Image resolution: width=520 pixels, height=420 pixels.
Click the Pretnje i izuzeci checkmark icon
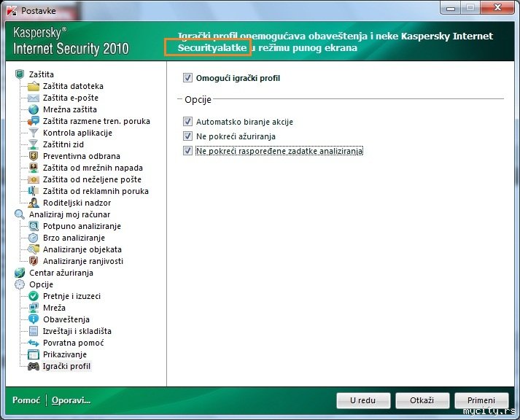[x=34, y=296]
